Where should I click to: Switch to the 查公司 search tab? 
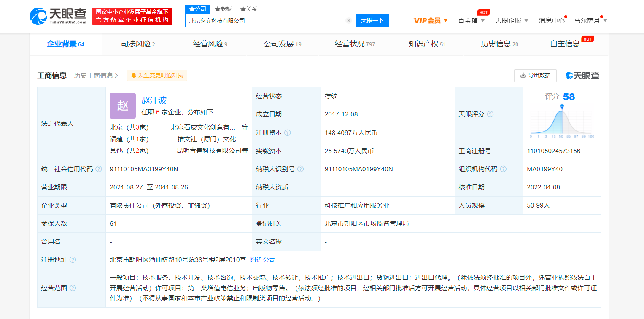(198, 9)
